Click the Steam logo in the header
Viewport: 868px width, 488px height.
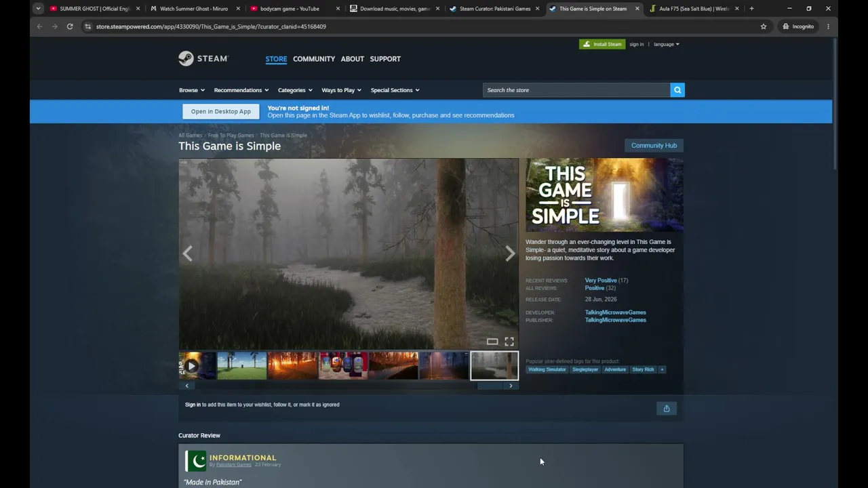coord(203,59)
